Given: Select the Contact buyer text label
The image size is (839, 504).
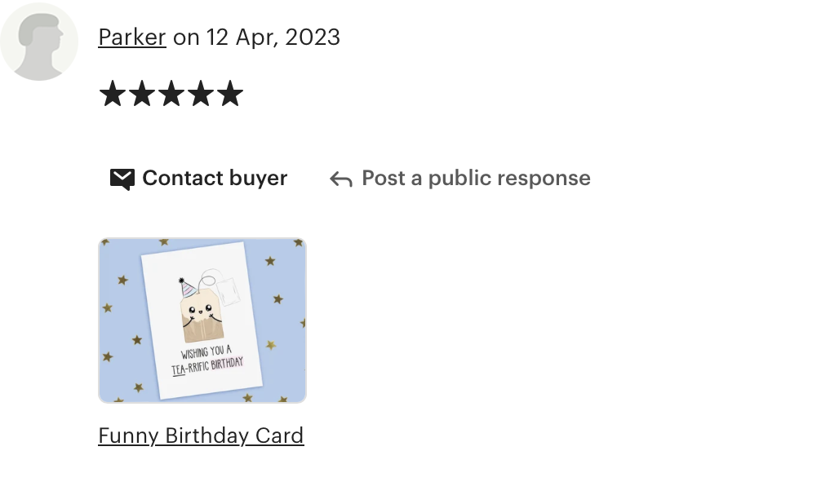Looking at the screenshot, I should pyautogui.click(x=215, y=178).
